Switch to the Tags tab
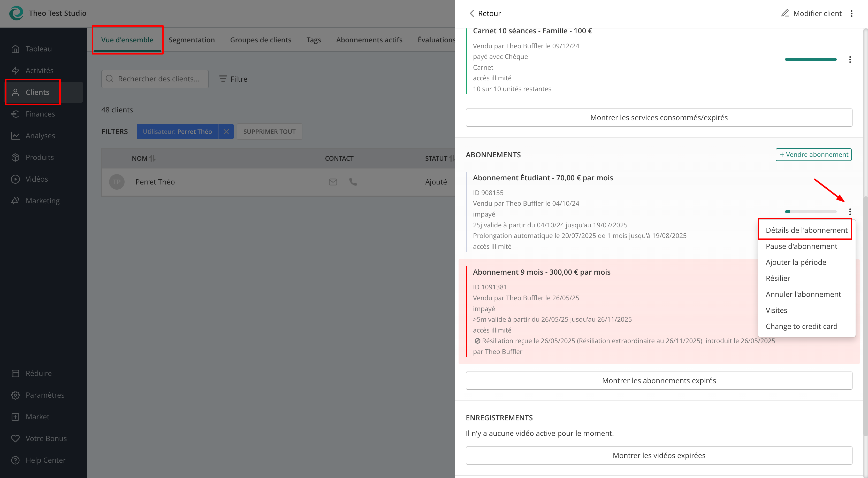Viewport: 868px width, 478px height. point(313,40)
